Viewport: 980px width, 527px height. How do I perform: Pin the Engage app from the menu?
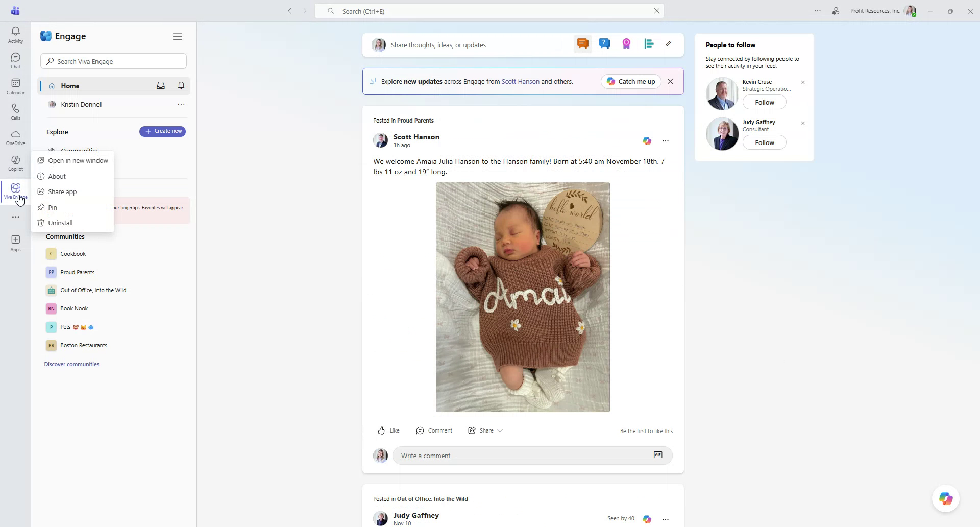(53, 207)
